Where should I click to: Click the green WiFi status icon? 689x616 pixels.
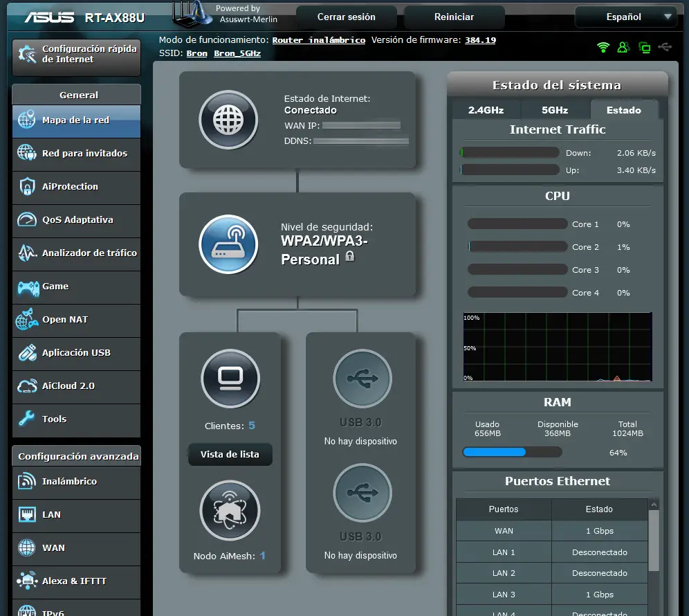tap(603, 47)
